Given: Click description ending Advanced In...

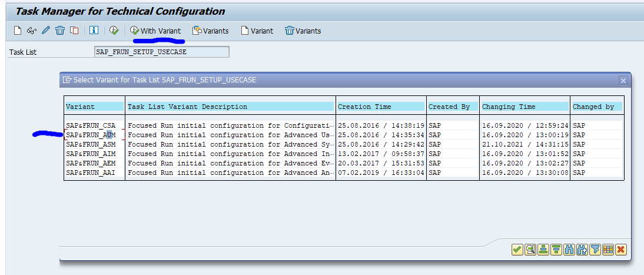Looking at the screenshot, I should point(230,154).
